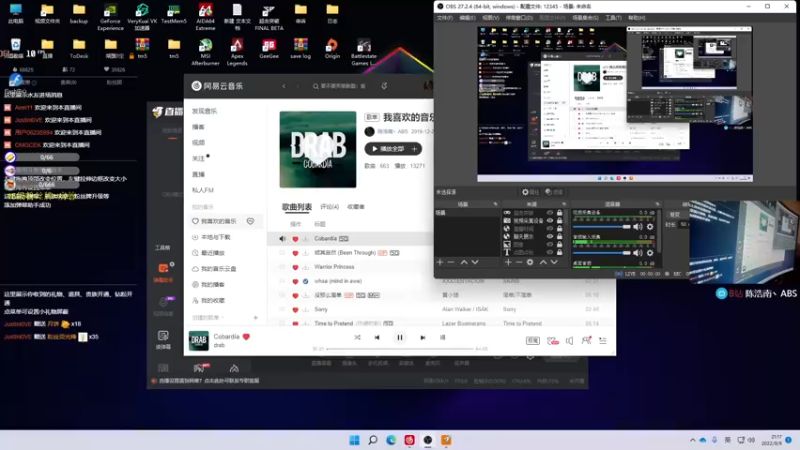Open OBS 编辑(E) menu
The height and width of the screenshot is (450, 800).
[x=467, y=18]
